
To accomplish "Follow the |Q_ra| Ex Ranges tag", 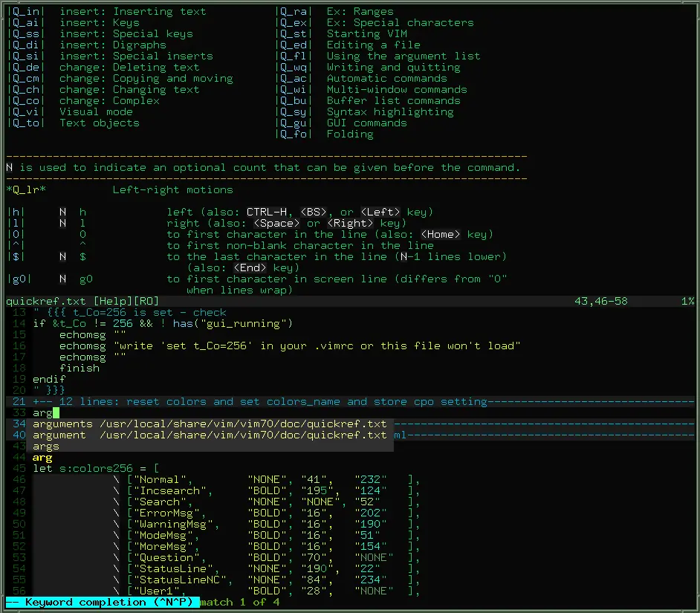I will (294, 12).
